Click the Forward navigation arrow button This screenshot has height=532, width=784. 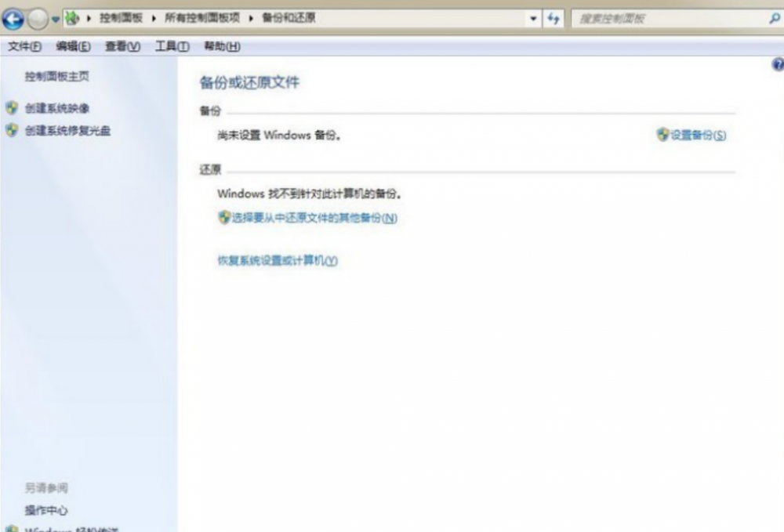pyautogui.click(x=38, y=20)
